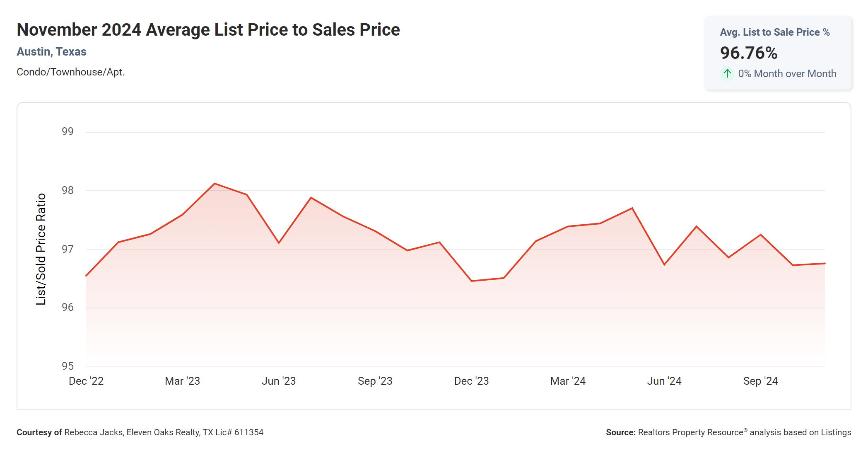The height and width of the screenshot is (456, 868).
Task: Click the Sep '24 x-axis label
Action: click(x=760, y=381)
